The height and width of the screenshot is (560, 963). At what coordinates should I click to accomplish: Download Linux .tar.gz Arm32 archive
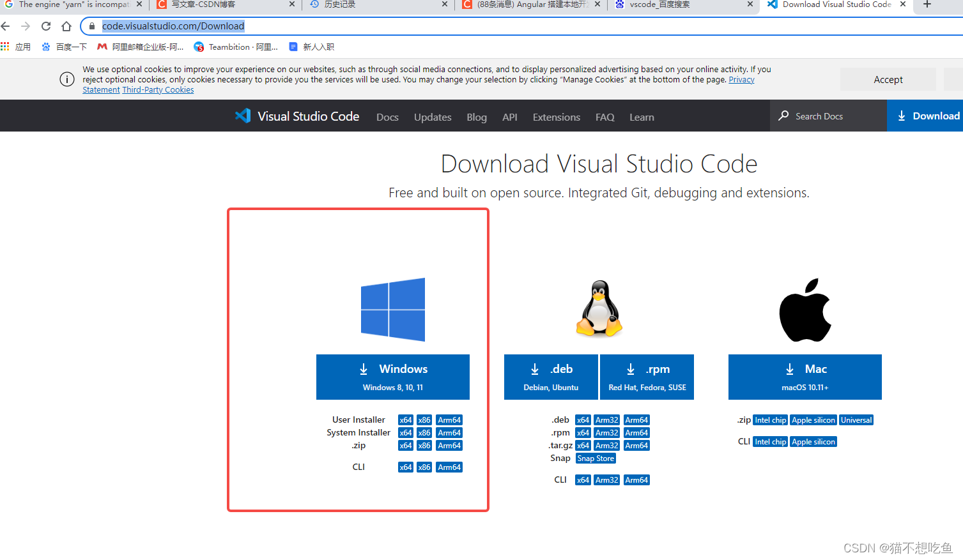click(x=607, y=446)
